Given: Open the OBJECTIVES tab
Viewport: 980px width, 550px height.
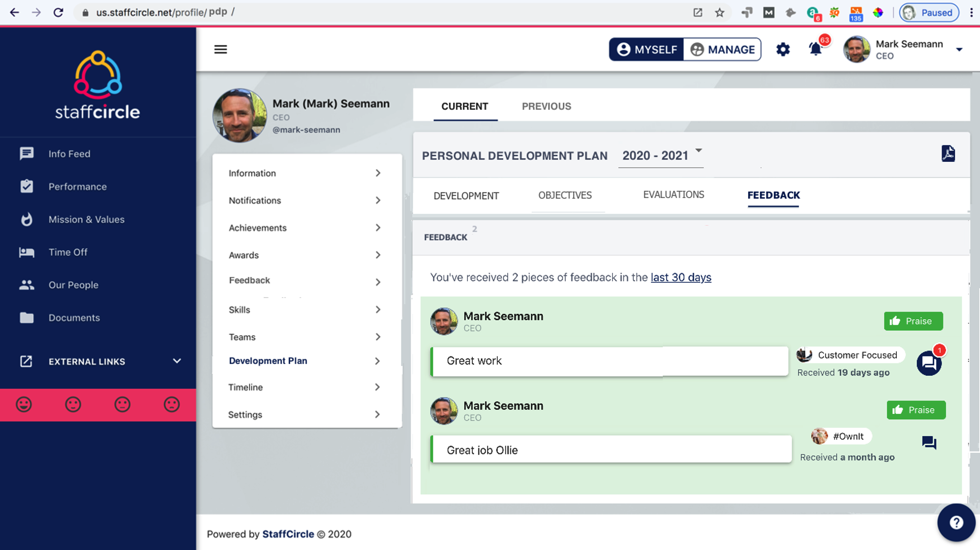Looking at the screenshot, I should point(565,195).
